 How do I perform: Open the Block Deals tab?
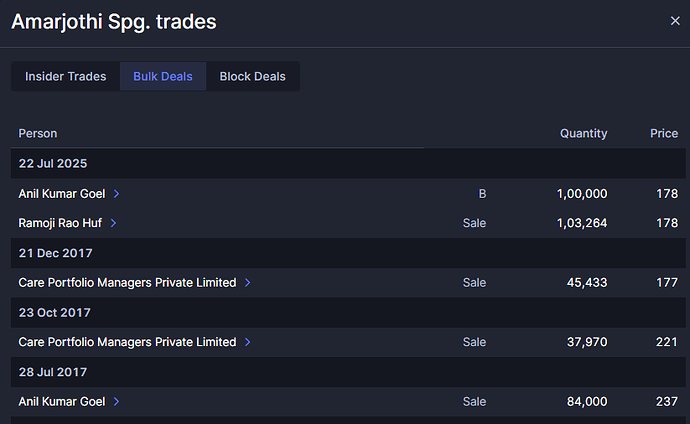tap(253, 77)
